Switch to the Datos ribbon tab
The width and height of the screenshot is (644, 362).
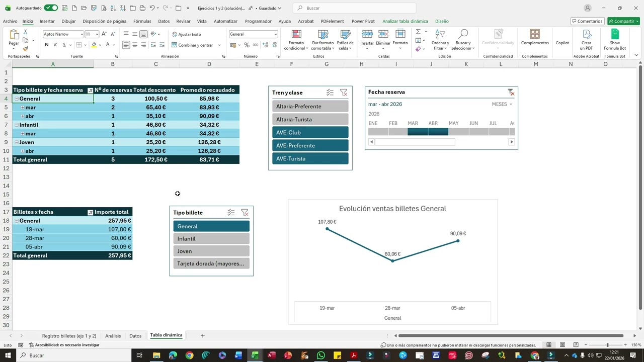[x=164, y=21]
